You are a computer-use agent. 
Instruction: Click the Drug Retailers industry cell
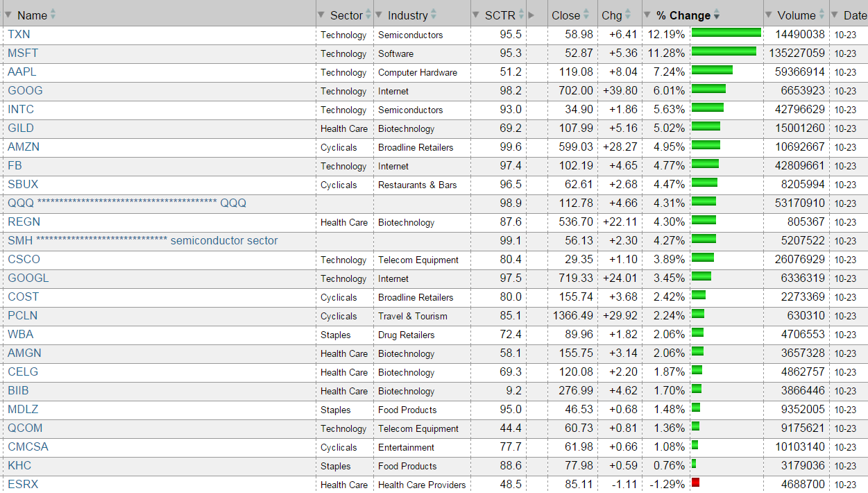(x=407, y=335)
